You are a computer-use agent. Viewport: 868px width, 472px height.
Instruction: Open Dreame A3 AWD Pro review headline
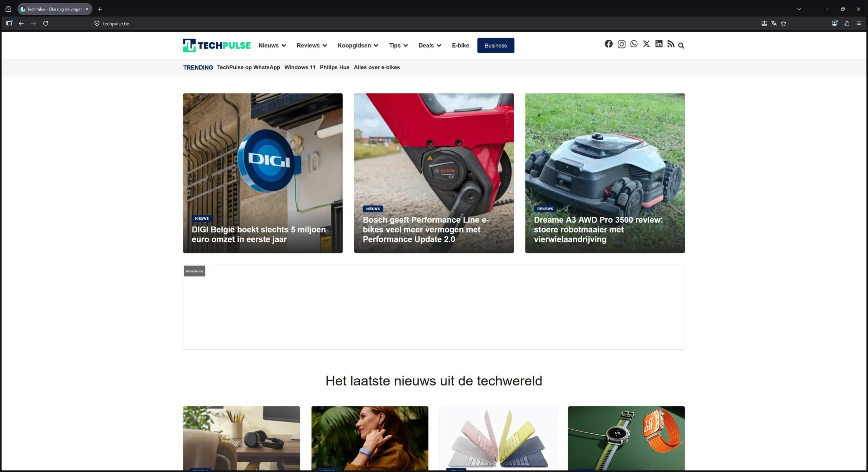pos(598,230)
